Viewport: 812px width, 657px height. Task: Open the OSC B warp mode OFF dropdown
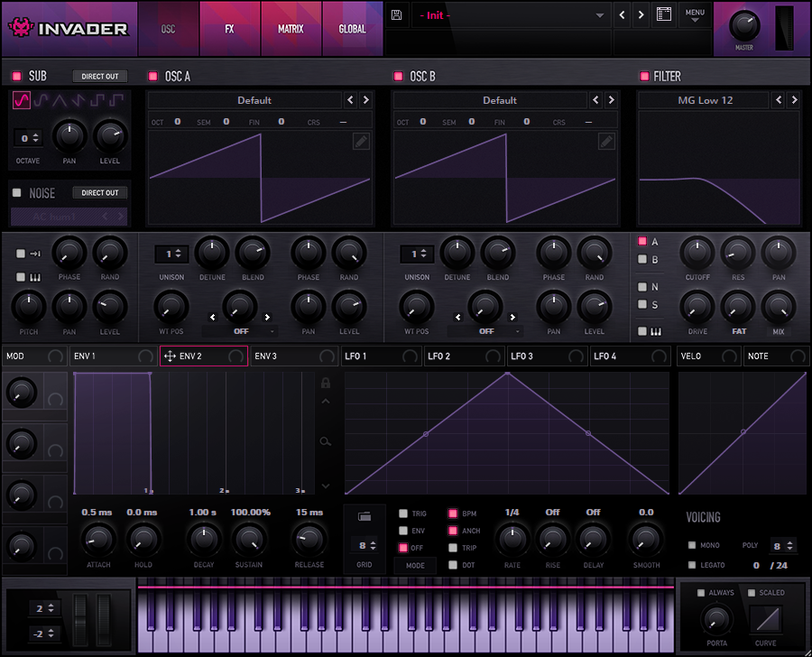pos(486,331)
